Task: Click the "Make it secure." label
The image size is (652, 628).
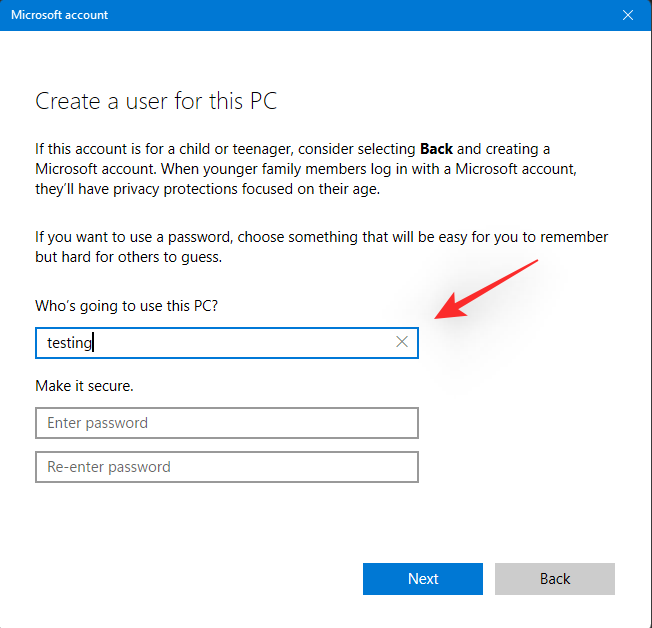Action: click(84, 385)
